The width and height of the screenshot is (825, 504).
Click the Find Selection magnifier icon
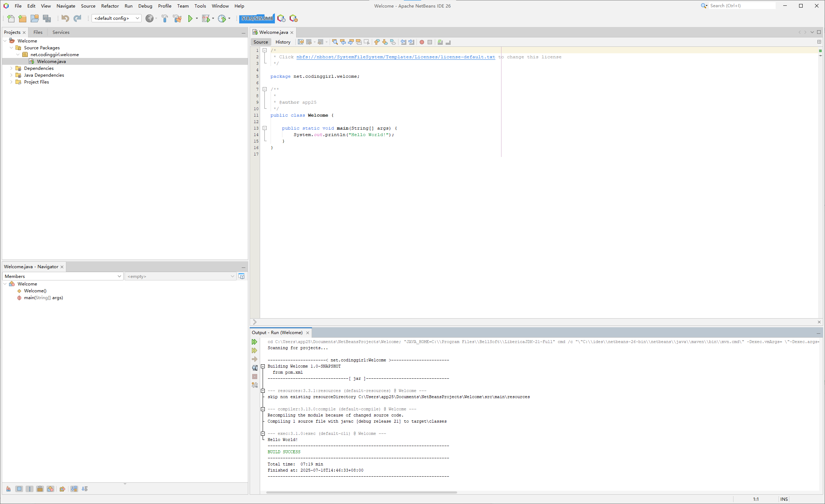coord(335,42)
